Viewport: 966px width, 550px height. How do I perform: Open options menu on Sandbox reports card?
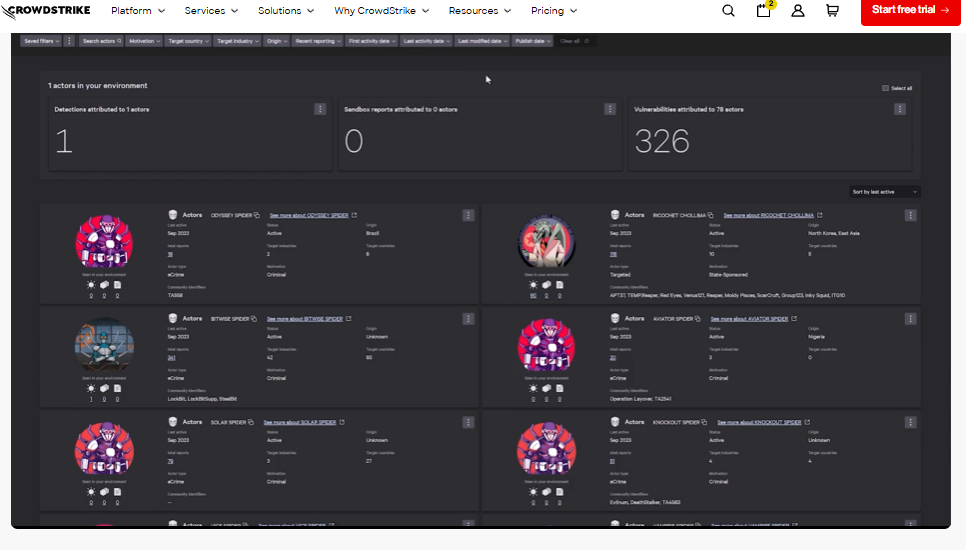(610, 109)
